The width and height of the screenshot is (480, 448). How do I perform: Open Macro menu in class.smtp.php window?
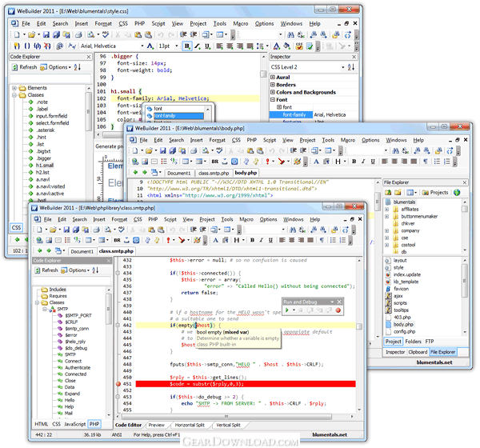(x=246, y=219)
